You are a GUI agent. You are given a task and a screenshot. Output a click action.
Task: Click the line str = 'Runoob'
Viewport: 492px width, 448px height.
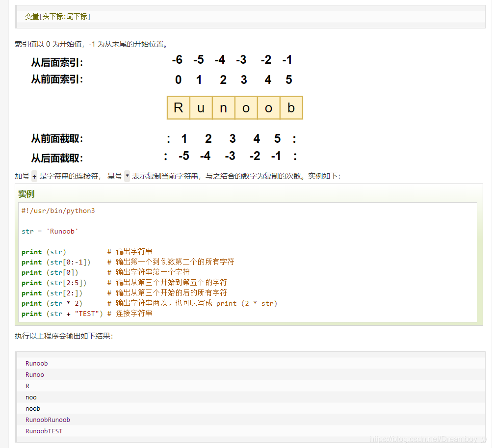50,232
